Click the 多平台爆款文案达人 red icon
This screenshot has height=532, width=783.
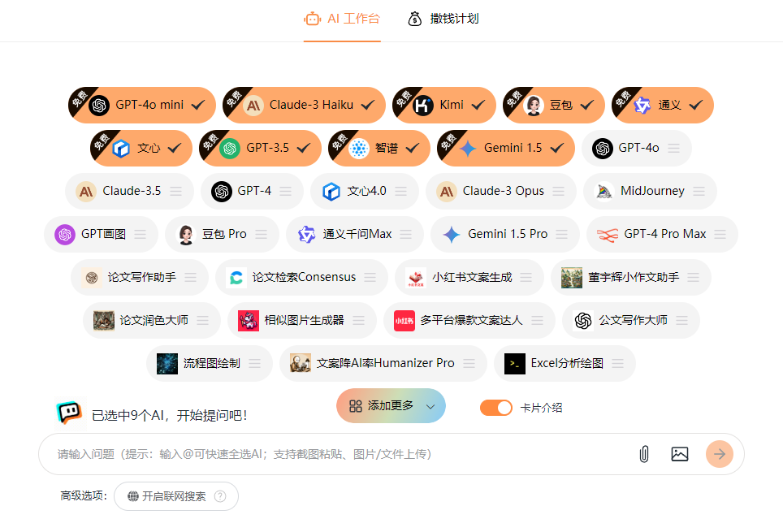(404, 320)
